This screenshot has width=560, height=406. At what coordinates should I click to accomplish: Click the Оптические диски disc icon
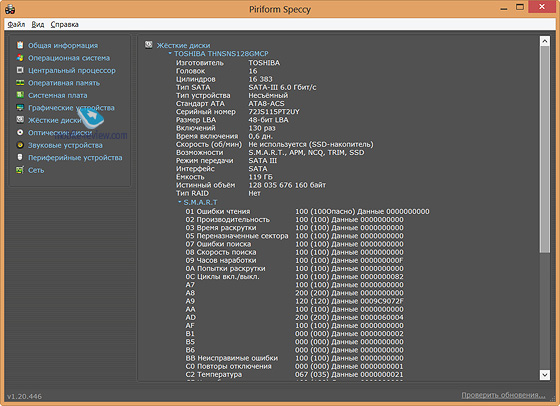[20, 132]
